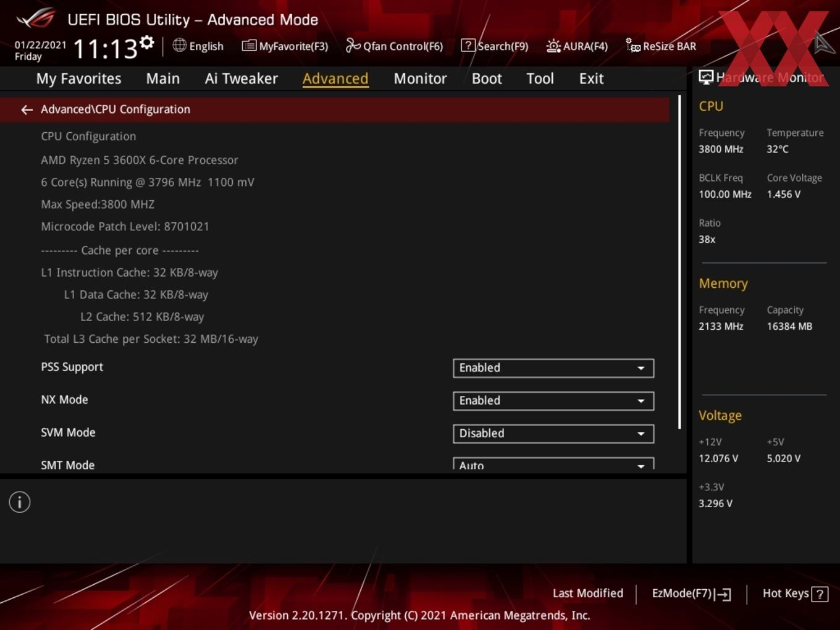The image size is (840, 630).
Task: Switch to EzMode(F7)
Action: tap(692, 594)
